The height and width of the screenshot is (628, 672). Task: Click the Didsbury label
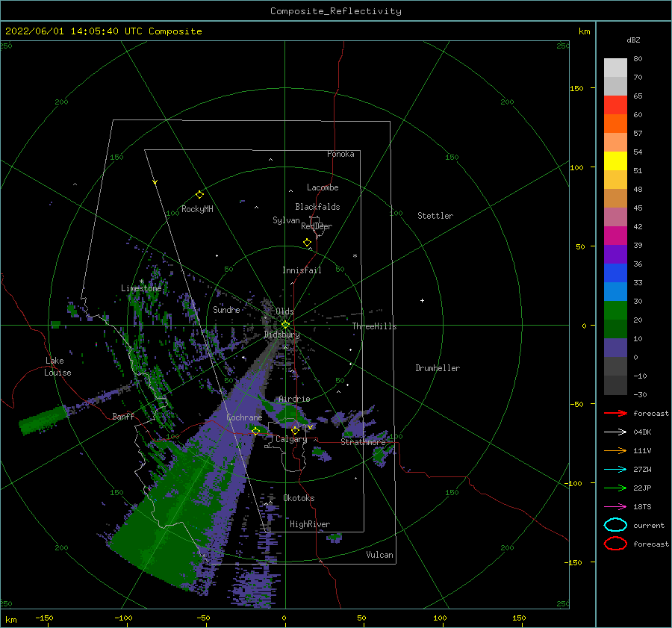281,335
